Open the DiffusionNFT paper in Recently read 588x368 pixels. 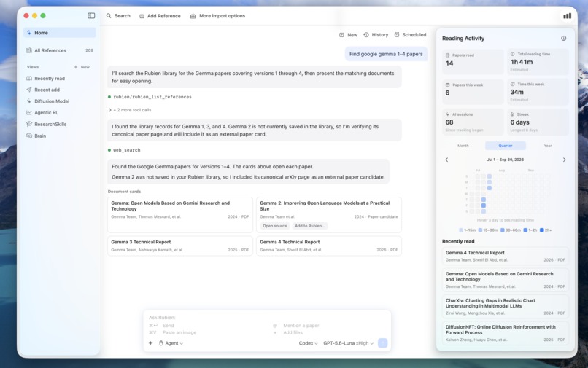tap(505, 333)
